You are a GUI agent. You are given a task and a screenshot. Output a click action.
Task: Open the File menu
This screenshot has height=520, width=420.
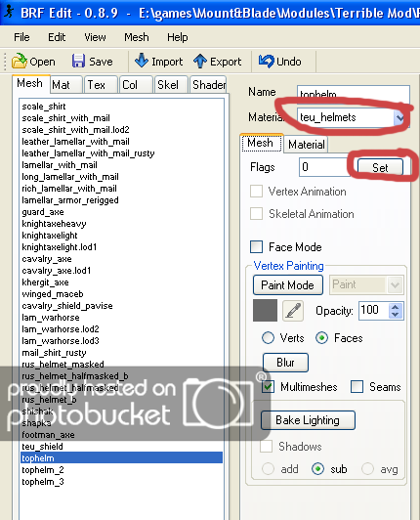[21, 37]
